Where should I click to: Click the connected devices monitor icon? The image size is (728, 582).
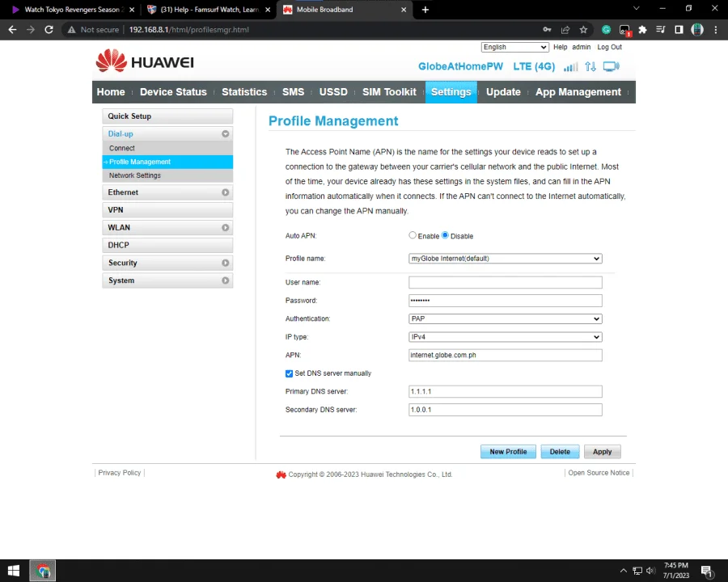[611, 66]
